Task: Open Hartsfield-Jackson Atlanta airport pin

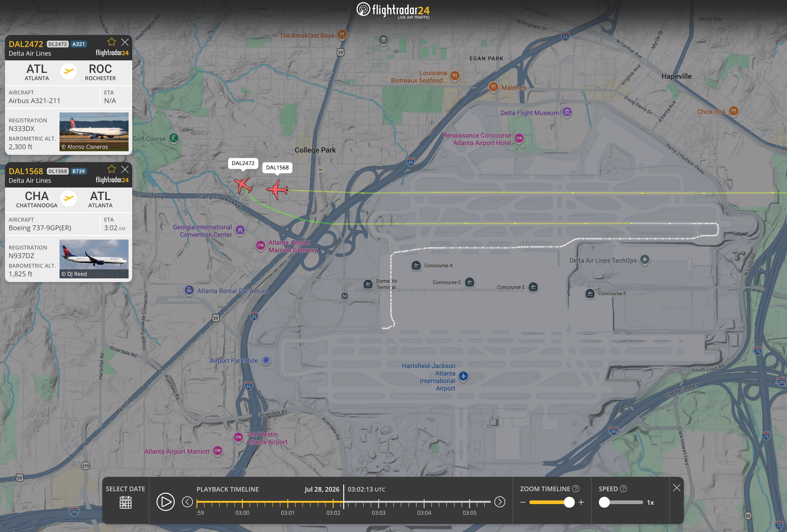Action: [464, 376]
